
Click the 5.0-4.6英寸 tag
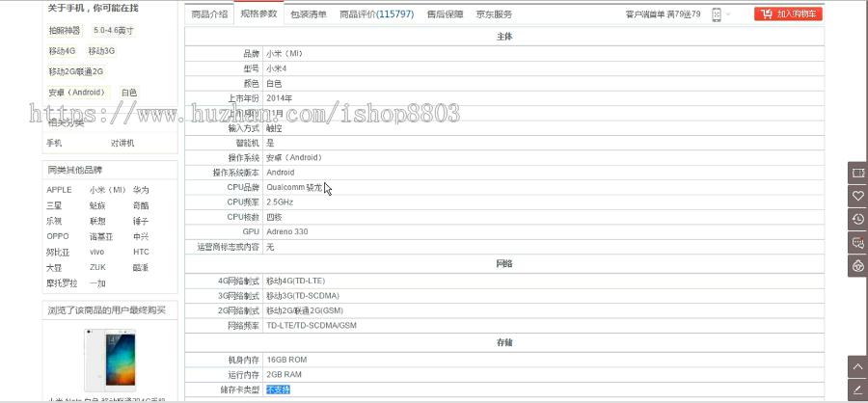(114, 31)
